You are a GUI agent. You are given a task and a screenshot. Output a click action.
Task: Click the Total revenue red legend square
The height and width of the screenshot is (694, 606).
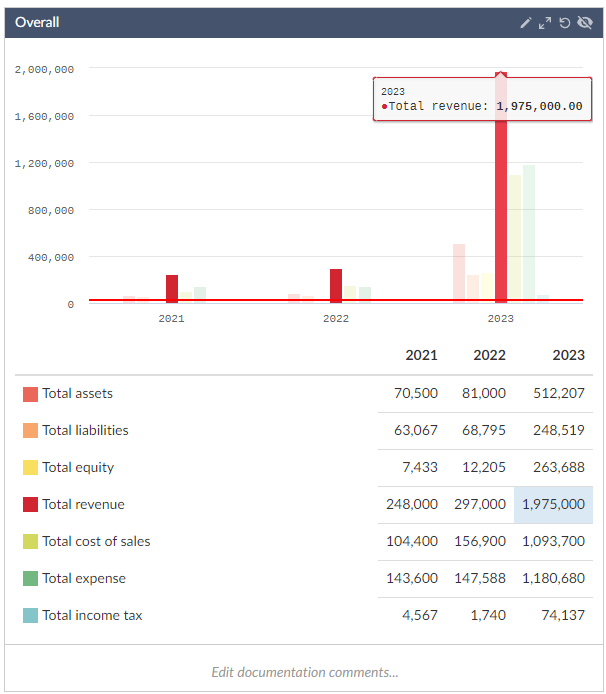pyautogui.click(x=30, y=505)
